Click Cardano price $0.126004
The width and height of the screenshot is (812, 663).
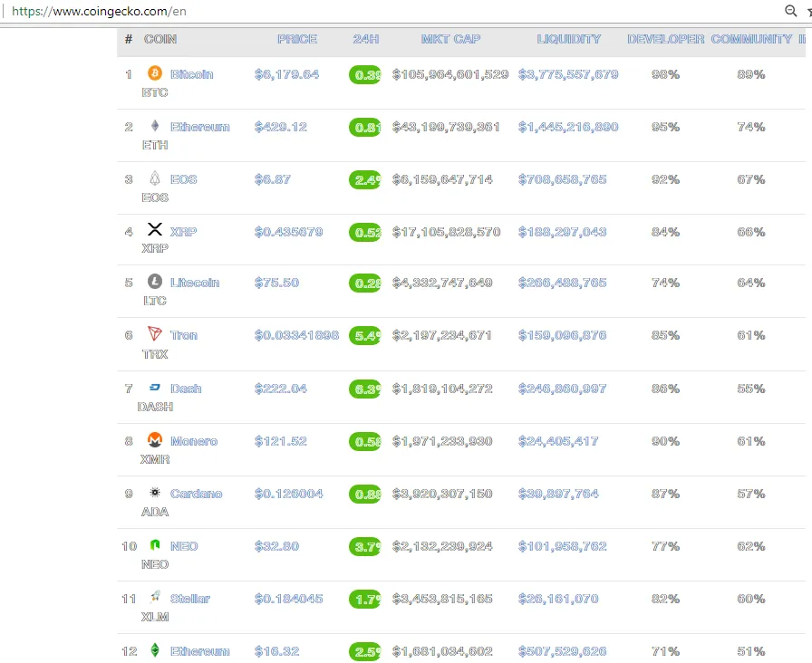click(288, 494)
